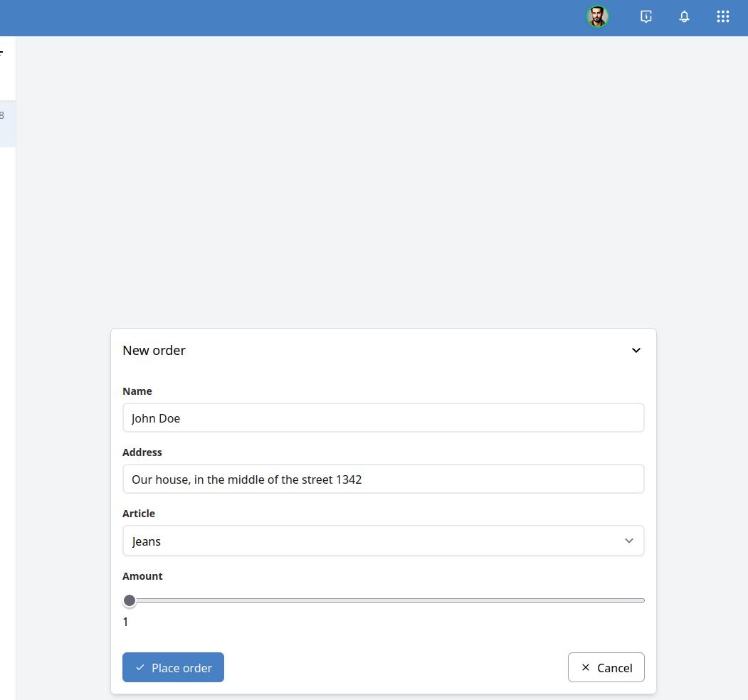The width and height of the screenshot is (748, 700).
Task: Click the topmost sidebar entry
Action: [x=7, y=51]
